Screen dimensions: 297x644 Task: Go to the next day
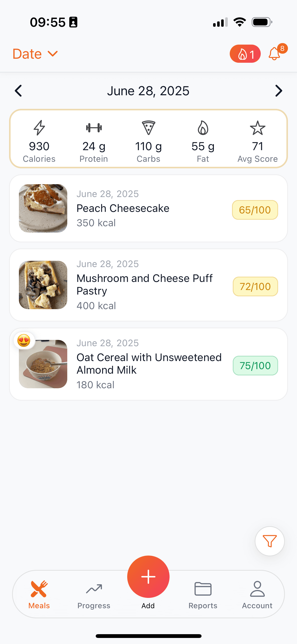pyautogui.click(x=279, y=91)
